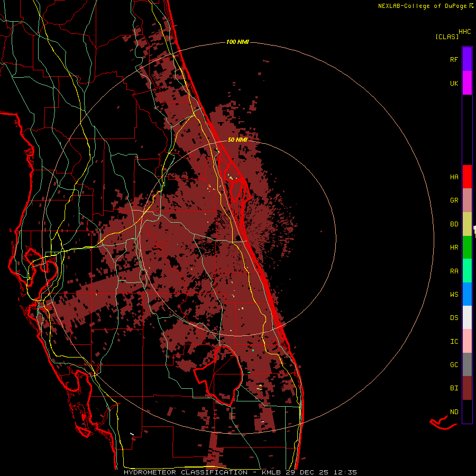Viewport: 476px width, 476px height.
Task: Click the 'BD' legend label
Action: pyautogui.click(x=454, y=224)
